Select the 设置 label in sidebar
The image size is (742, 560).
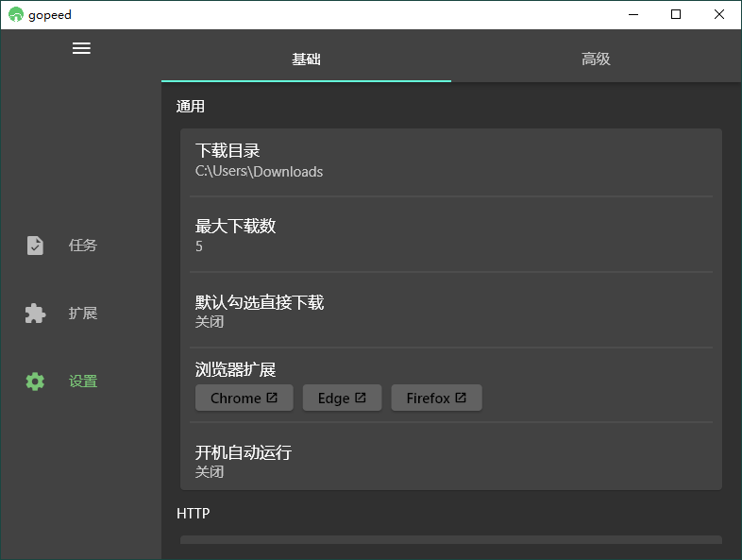(83, 382)
